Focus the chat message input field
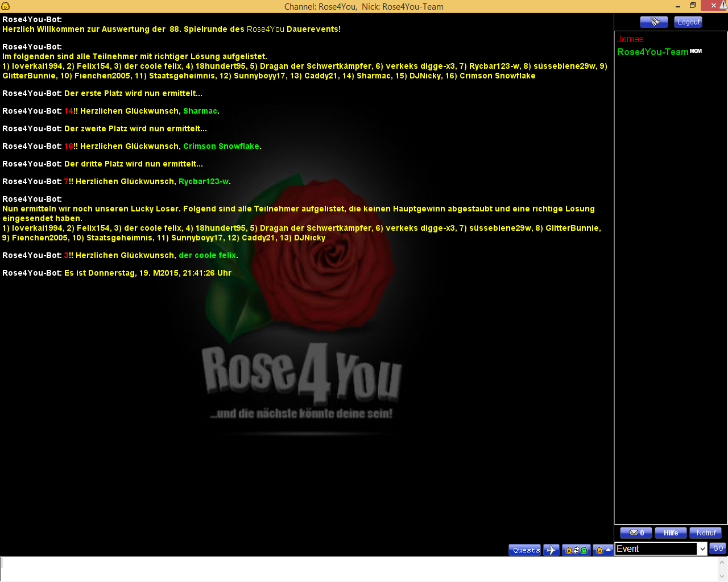 point(358,568)
